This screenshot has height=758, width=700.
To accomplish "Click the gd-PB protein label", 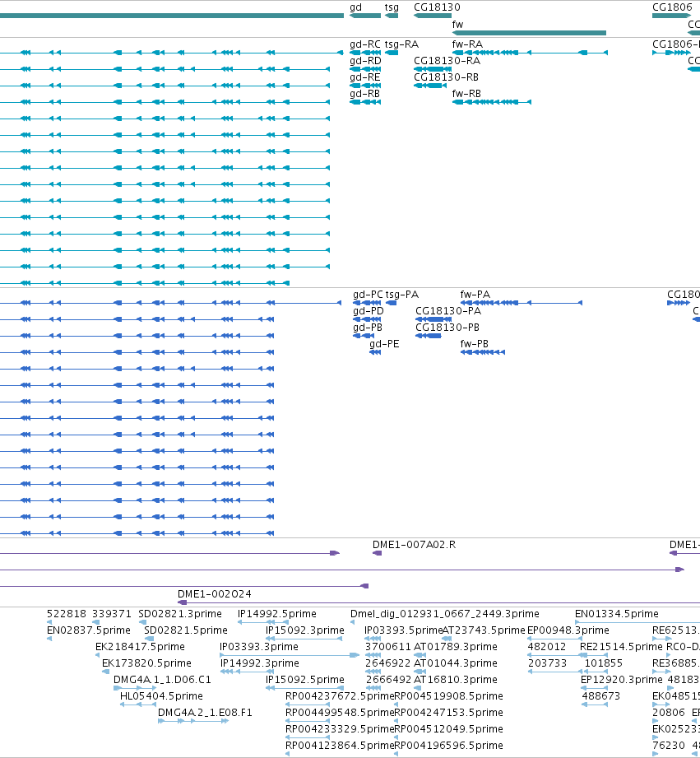I will pos(368,328).
